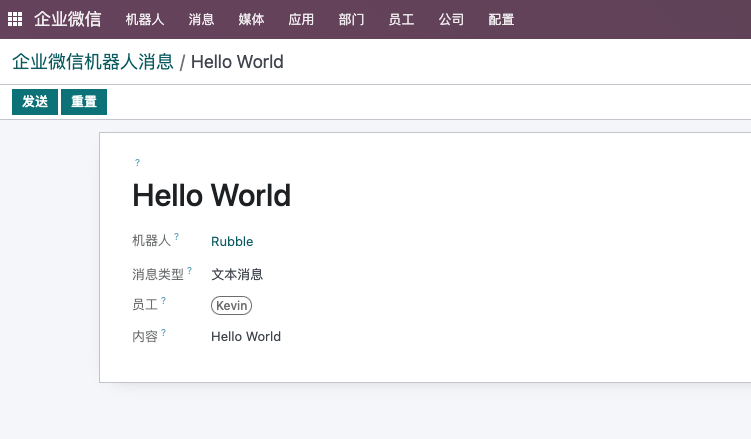Image resolution: width=751 pixels, height=439 pixels.
Task: Open the Rubble robot link
Action: (232, 241)
